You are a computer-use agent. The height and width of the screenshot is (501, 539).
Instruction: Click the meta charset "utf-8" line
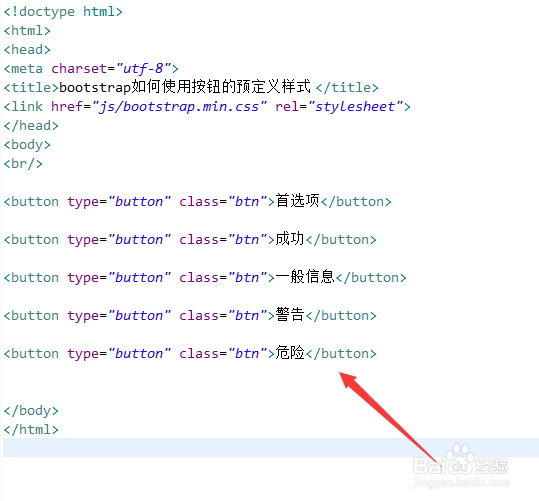click(91, 69)
